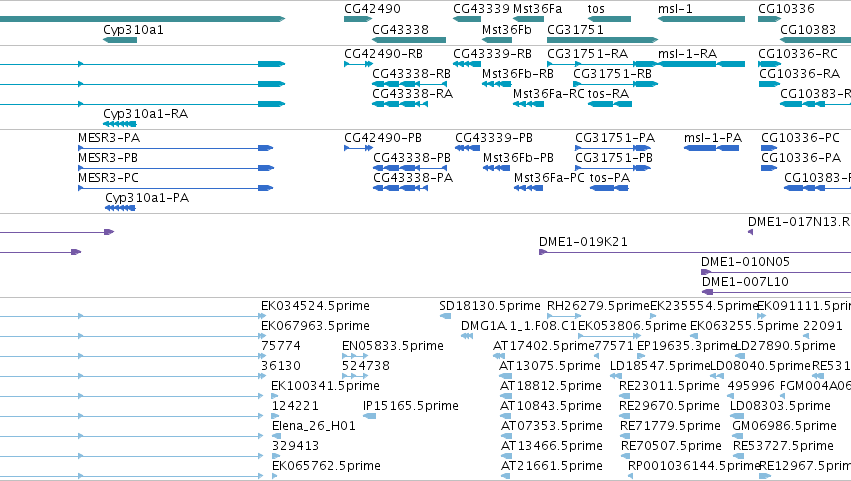Select transcript Mst36Fb-RB
Image resolution: width=851 pixels, height=481 pixels.
[497, 84]
